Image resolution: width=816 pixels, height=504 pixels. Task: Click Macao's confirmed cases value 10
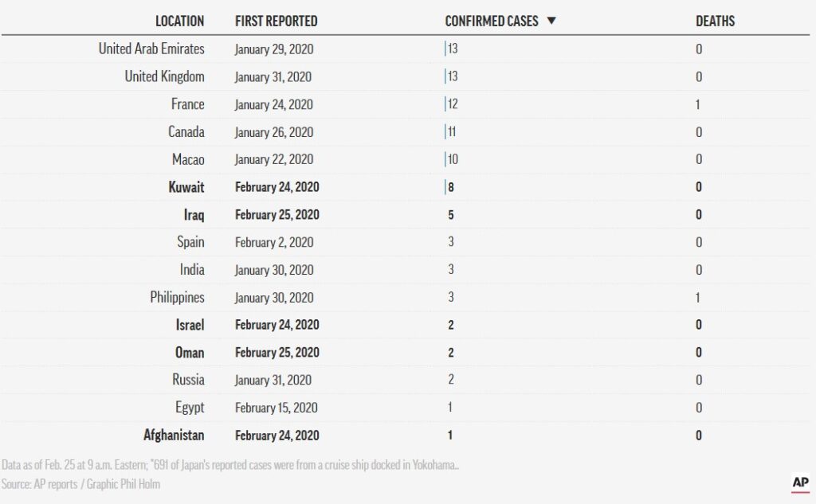point(453,159)
